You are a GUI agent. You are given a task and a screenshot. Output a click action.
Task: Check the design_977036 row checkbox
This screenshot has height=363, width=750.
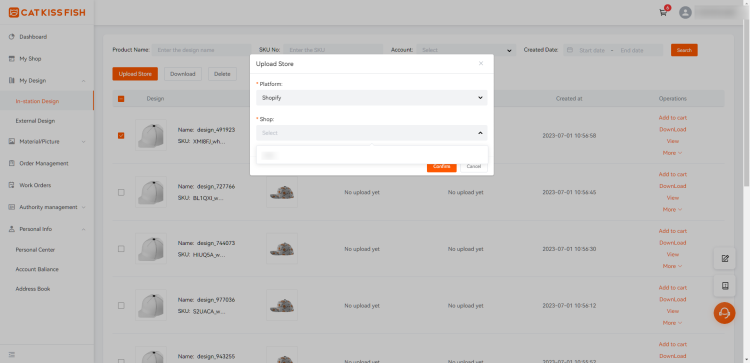point(121,306)
